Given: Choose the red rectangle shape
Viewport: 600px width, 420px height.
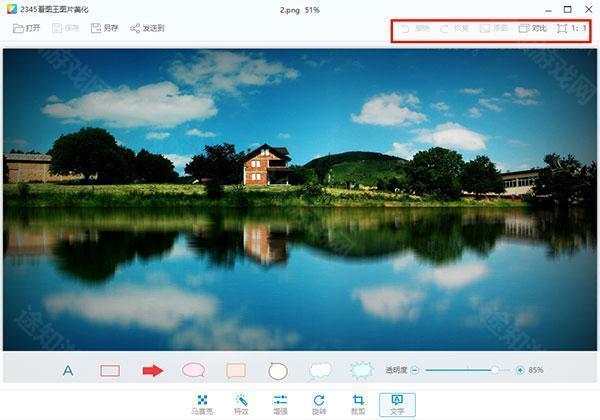Looking at the screenshot, I should click(x=110, y=370).
